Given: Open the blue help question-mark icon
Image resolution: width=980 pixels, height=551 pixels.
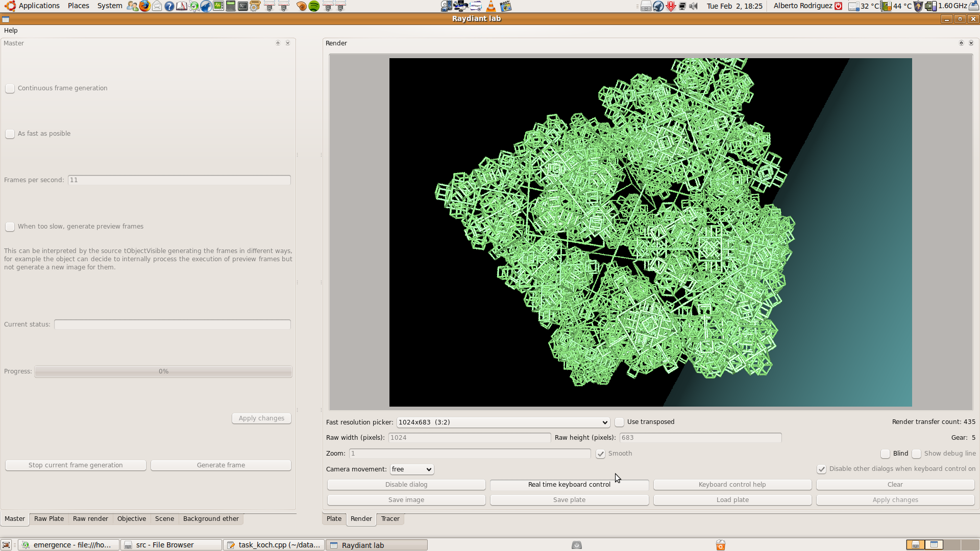Looking at the screenshot, I should coord(169,6).
